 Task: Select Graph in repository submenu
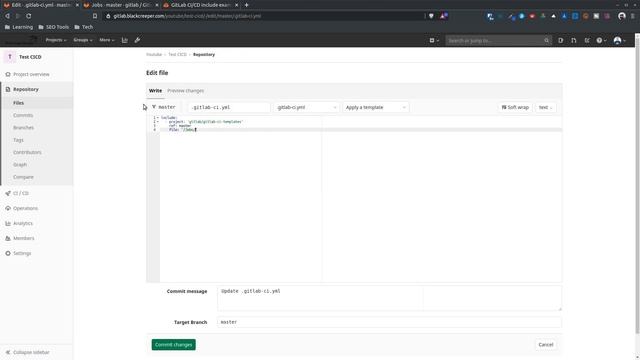coord(20,164)
